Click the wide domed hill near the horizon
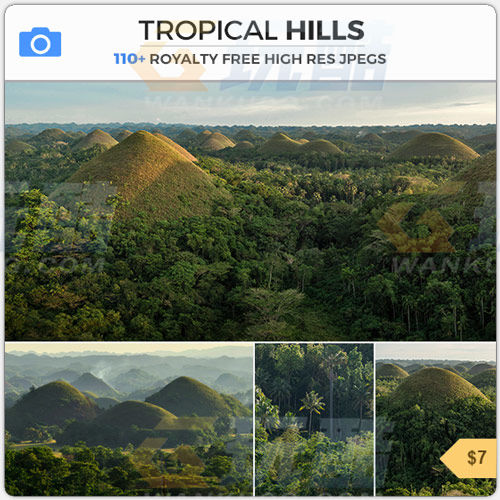The image size is (500, 500). click(434, 147)
